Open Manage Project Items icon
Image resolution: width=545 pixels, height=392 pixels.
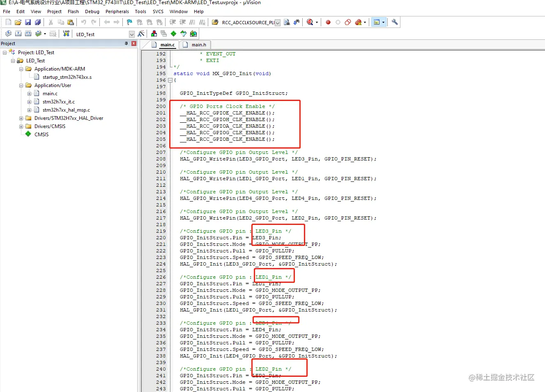pos(154,34)
